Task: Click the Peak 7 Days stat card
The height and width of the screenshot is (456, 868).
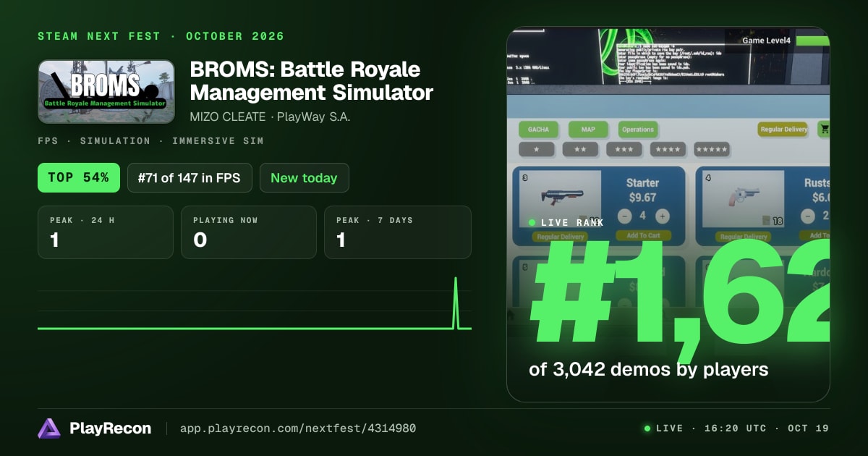Action: pos(398,232)
